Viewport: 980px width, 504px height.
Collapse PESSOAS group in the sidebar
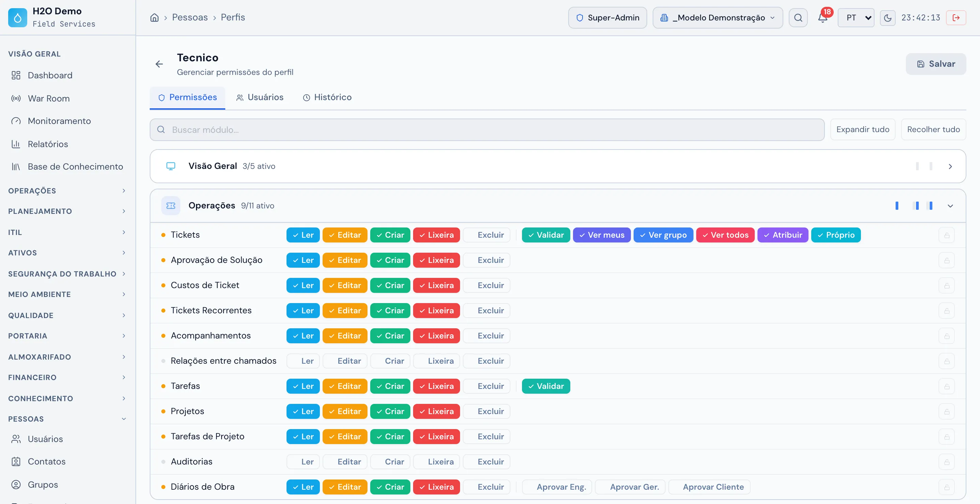67,419
